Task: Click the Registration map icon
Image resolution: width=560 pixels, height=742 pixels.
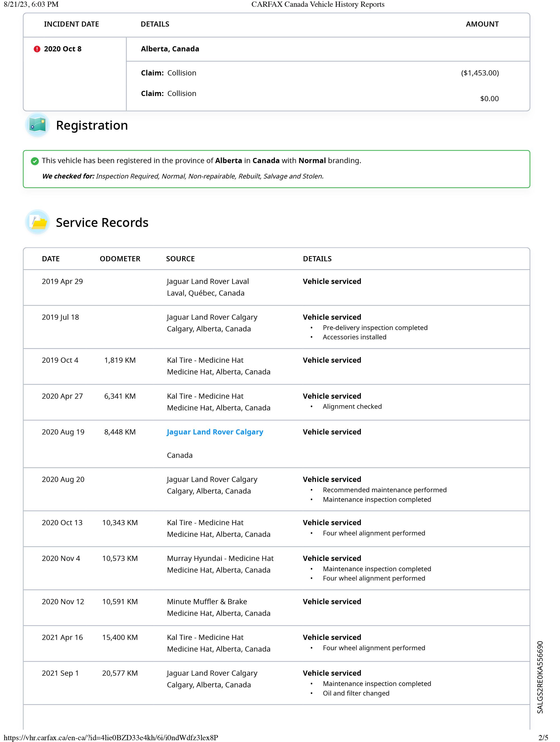Action: tap(37, 125)
